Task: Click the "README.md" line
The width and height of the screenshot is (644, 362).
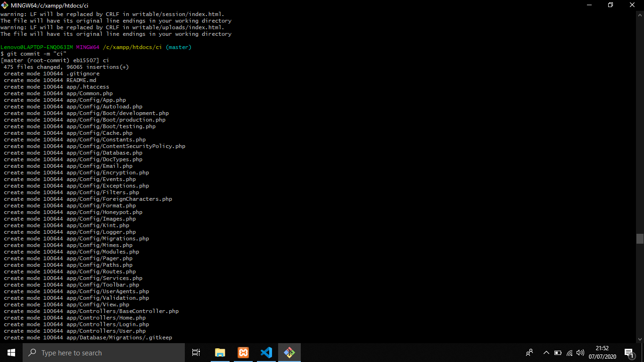Action: (x=50, y=80)
